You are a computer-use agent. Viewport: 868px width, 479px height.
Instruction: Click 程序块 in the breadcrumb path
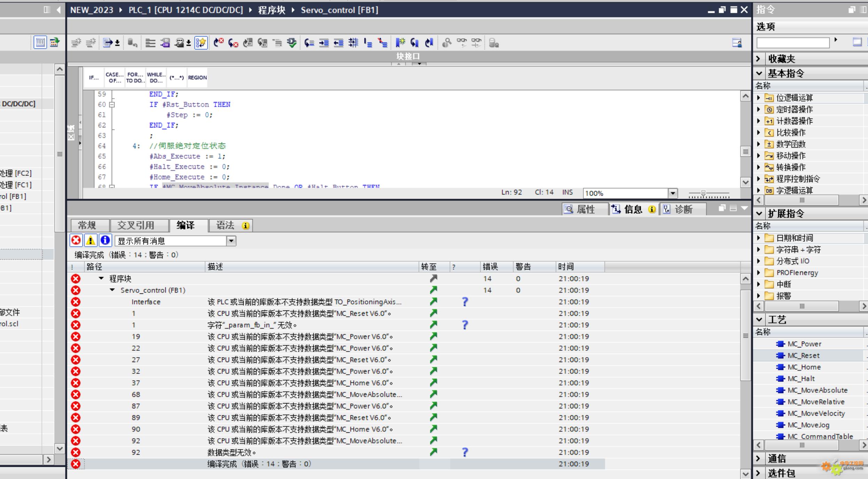pyautogui.click(x=271, y=10)
